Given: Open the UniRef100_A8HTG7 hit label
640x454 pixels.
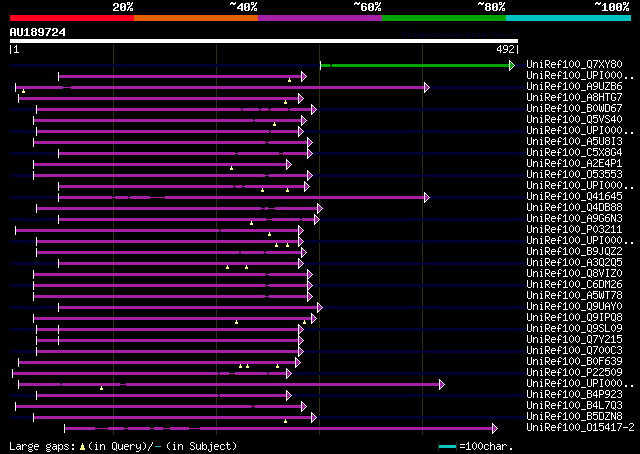Looking at the screenshot, I should click(x=574, y=97).
